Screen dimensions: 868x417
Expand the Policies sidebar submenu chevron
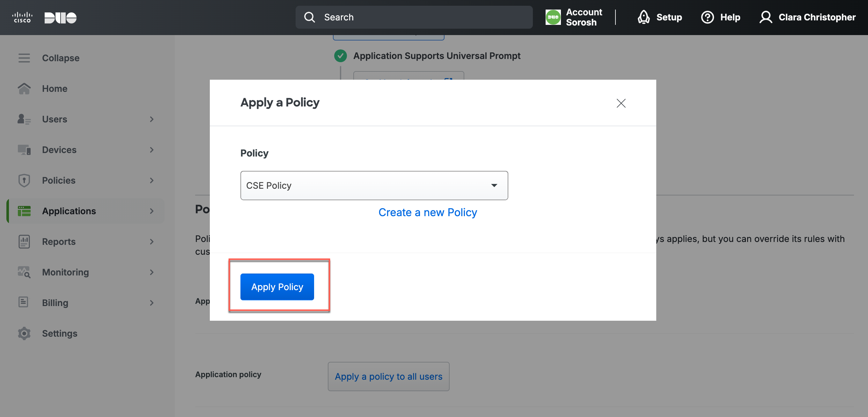152,180
